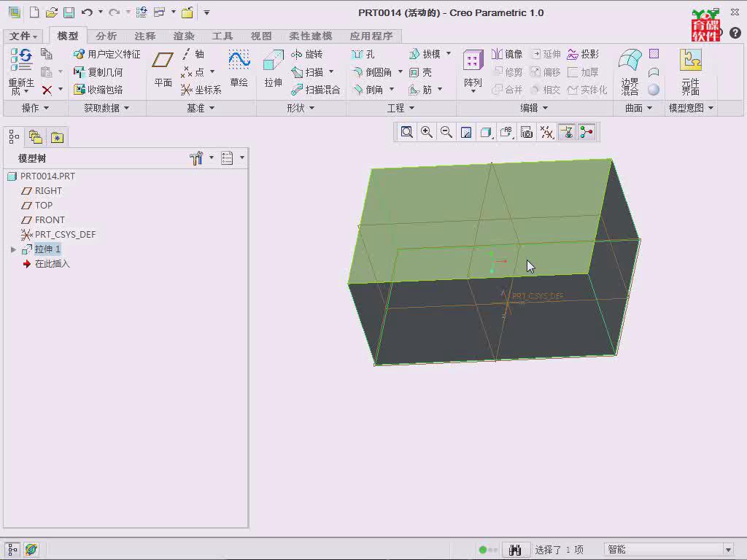Viewport: 747px width, 560px height.
Task: Apply the Round (倒圆角) tool
Action: [372, 72]
